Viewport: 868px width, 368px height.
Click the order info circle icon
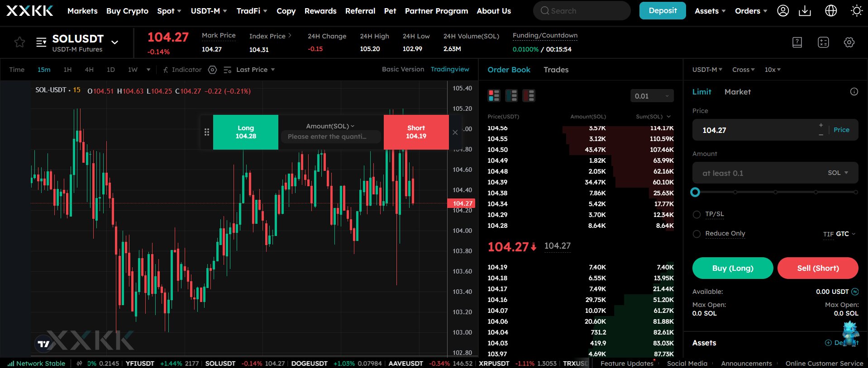click(x=854, y=92)
